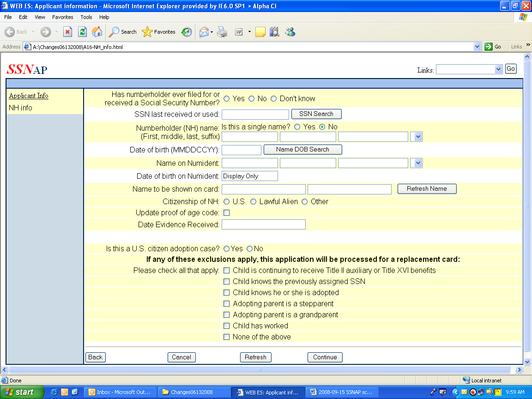Click the Refresh page icon in toolbar
The image size is (532, 399).
(x=82, y=32)
